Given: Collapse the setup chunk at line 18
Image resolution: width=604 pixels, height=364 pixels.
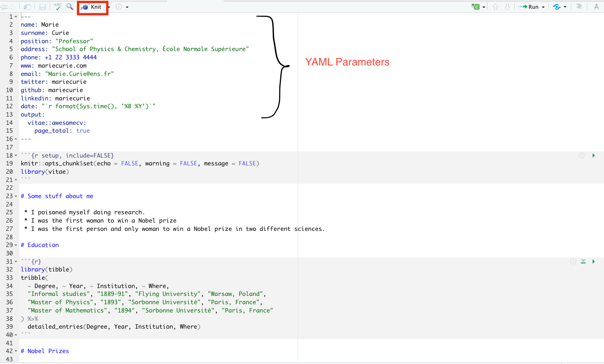Looking at the screenshot, I should [x=16, y=155].
